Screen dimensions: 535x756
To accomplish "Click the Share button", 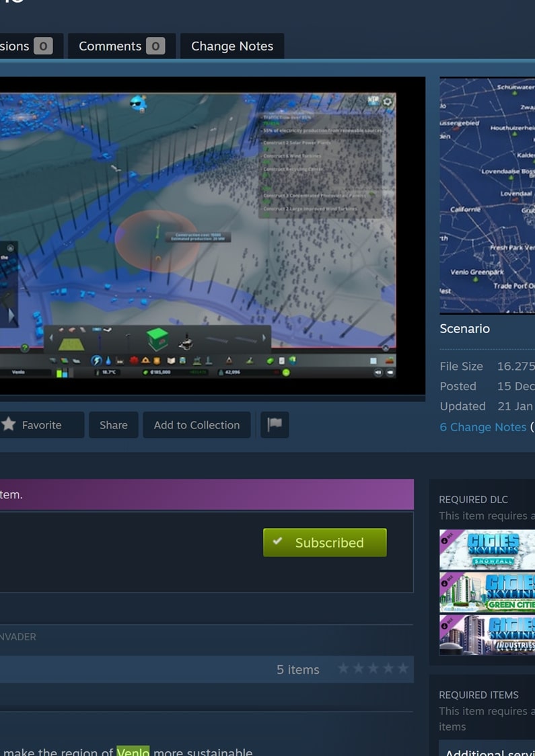I will [x=113, y=425].
